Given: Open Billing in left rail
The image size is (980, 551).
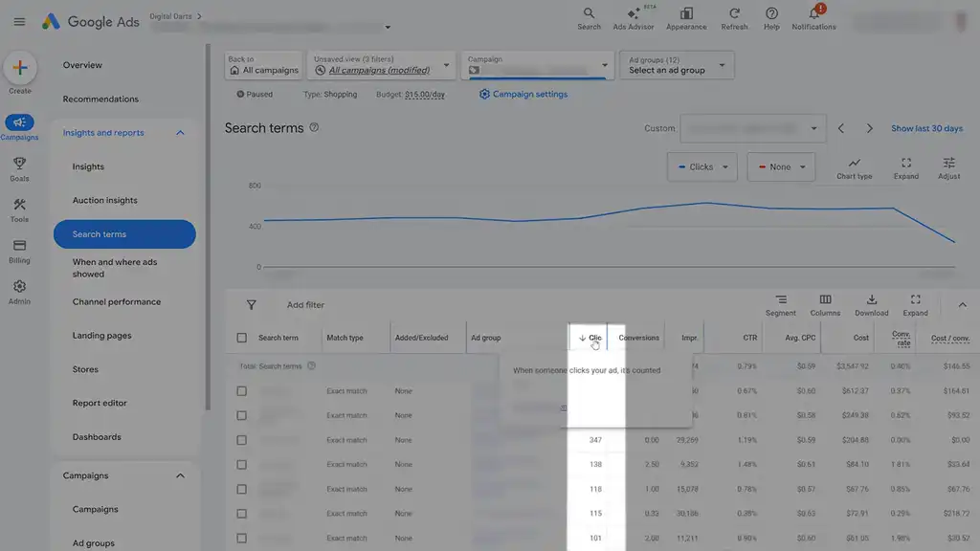Looking at the screenshot, I should (x=19, y=252).
